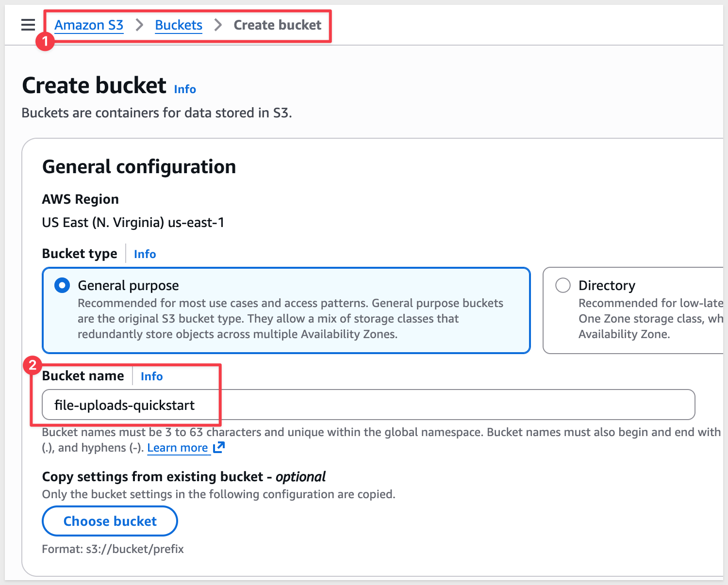
Task: Click red annotation badge number 2
Action: coord(33,365)
